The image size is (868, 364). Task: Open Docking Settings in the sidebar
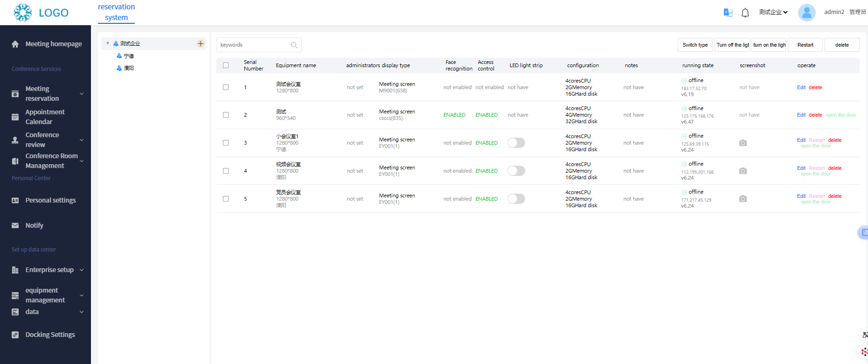(x=50, y=335)
